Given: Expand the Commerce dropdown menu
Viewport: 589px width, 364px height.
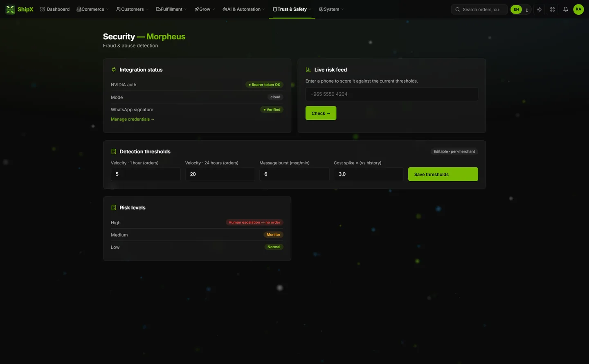Looking at the screenshot, I should [93, 9].
